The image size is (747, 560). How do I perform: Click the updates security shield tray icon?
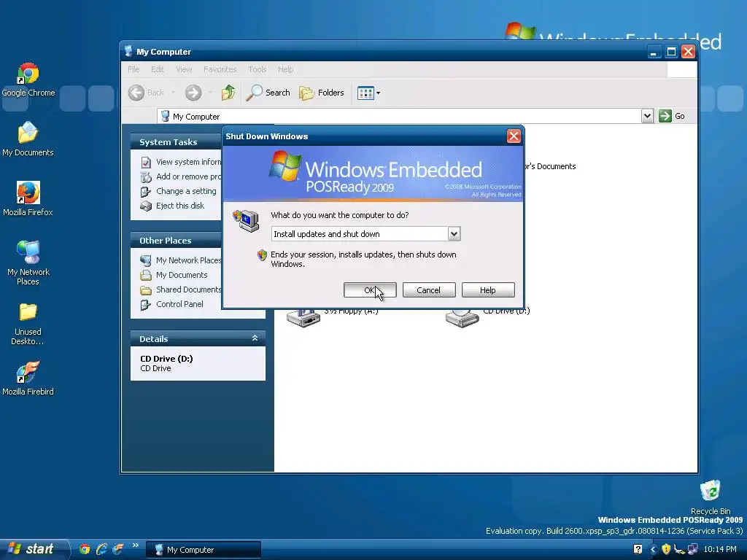666,550
